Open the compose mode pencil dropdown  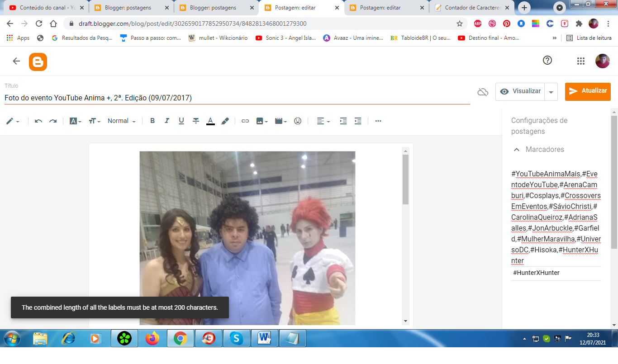(x=13, y=121)
